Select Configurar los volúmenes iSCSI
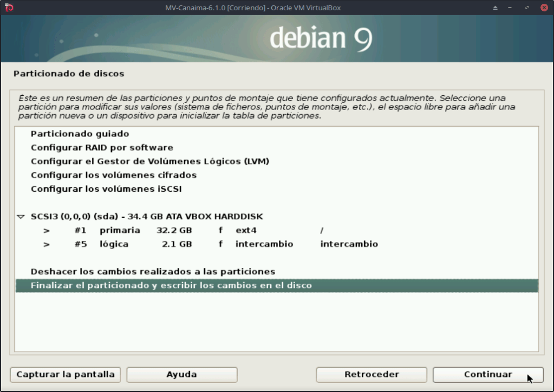This screenshot has height=392, width=554. click(x=106, y=189)
